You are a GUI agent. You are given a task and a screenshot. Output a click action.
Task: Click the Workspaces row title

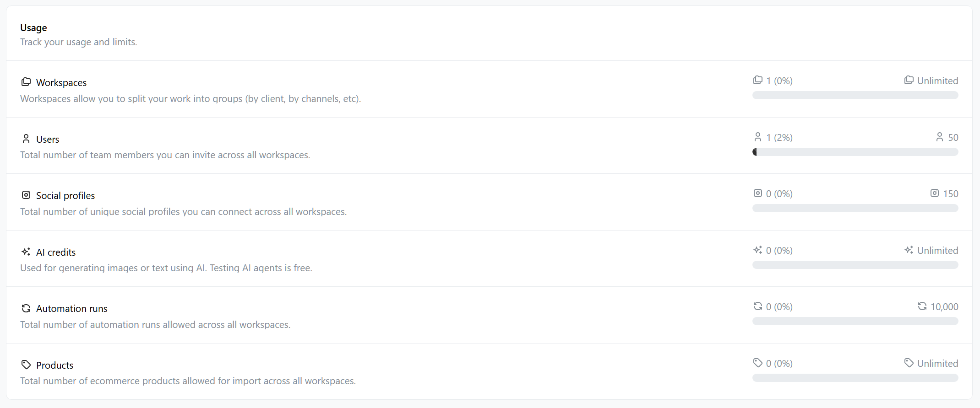[x=61, y=82]
